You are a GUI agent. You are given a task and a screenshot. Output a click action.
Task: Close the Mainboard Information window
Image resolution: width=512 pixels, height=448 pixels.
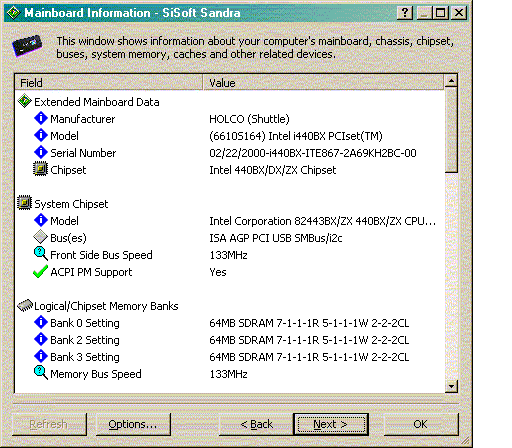(459, 13)
